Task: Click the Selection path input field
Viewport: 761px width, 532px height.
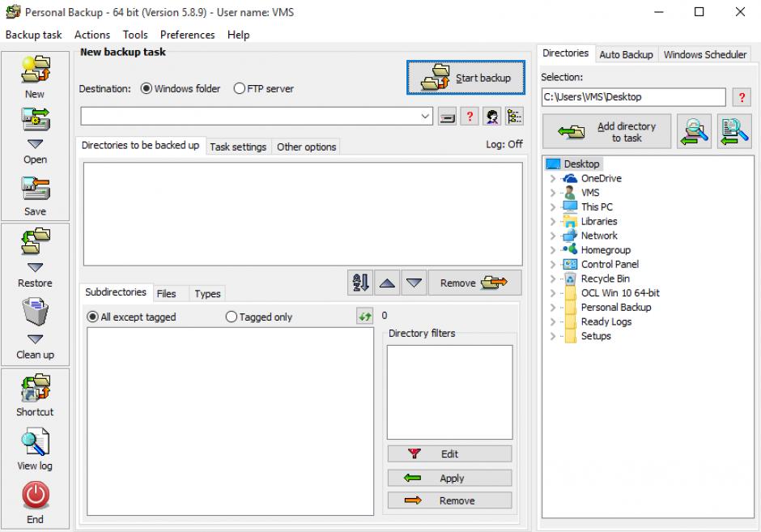Action: (633, 97)
